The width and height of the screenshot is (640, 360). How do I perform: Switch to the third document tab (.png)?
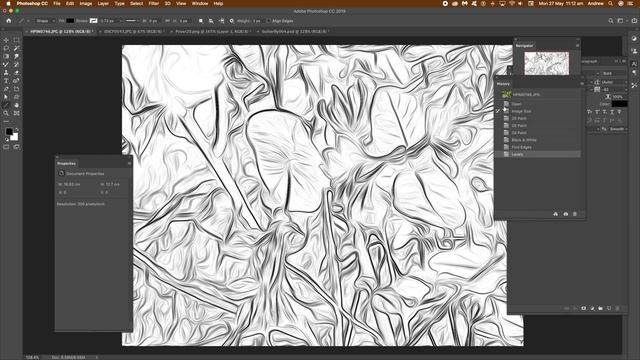point(210,31)
